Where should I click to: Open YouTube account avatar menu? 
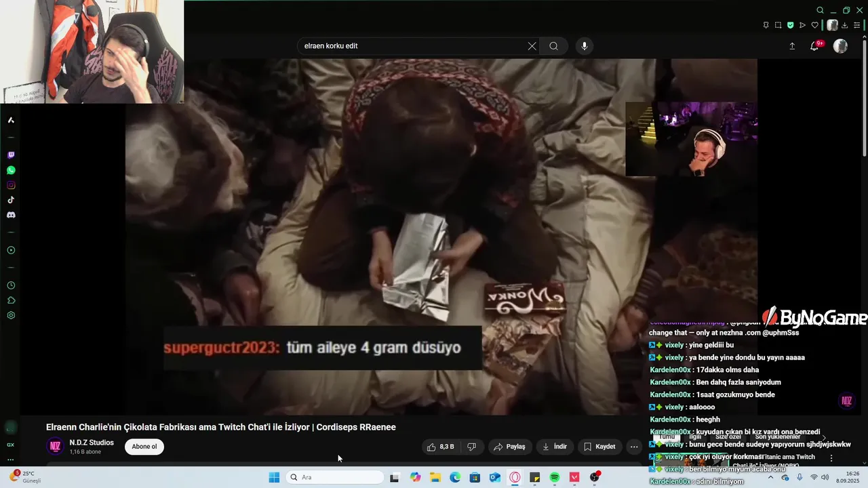pos(840,46)
